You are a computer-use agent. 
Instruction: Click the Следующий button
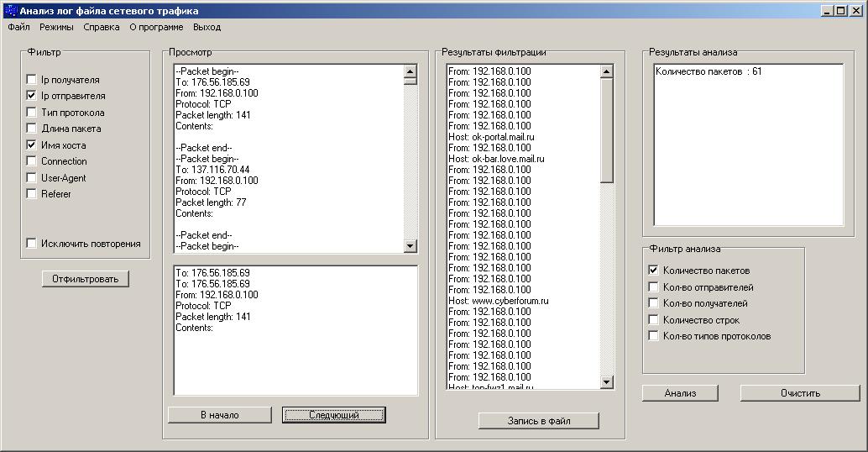click(x=334, y=415)
